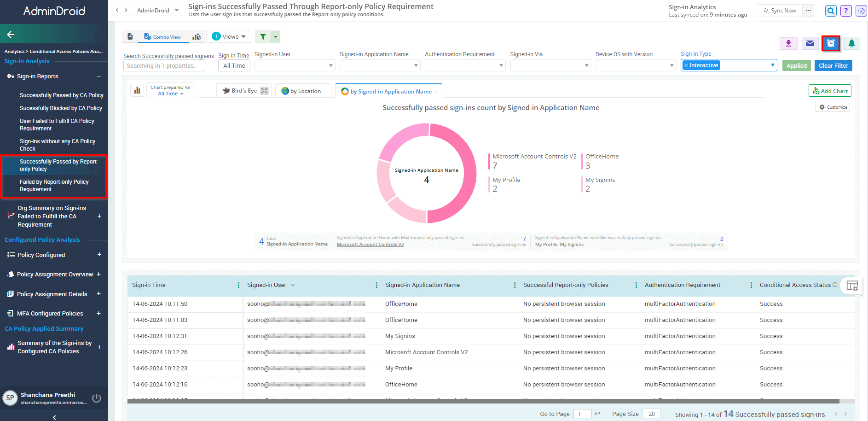Image resolution: width=868 pixels, height=421 pixels.
Task: Click the Microsoft Account Controls V2 legend swatch
Action: (x=489, y=161)
